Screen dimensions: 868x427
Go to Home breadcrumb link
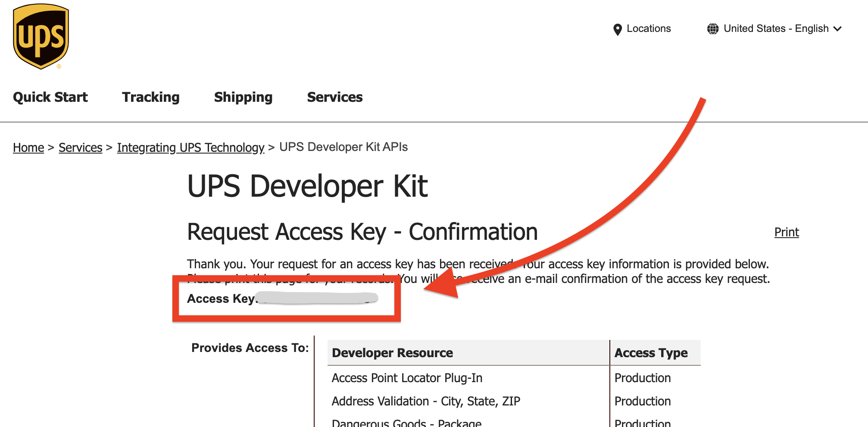coord(28,148)
